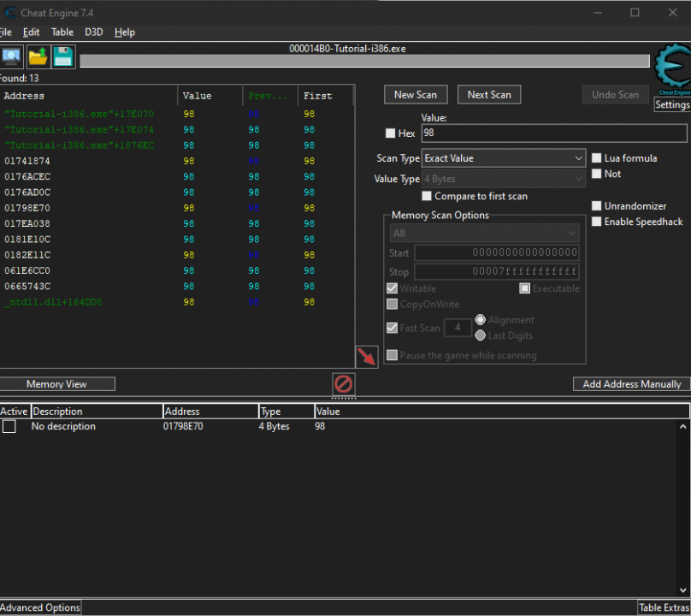Click the process progress bar
The image size is (691, 616).
coord(364,61)
